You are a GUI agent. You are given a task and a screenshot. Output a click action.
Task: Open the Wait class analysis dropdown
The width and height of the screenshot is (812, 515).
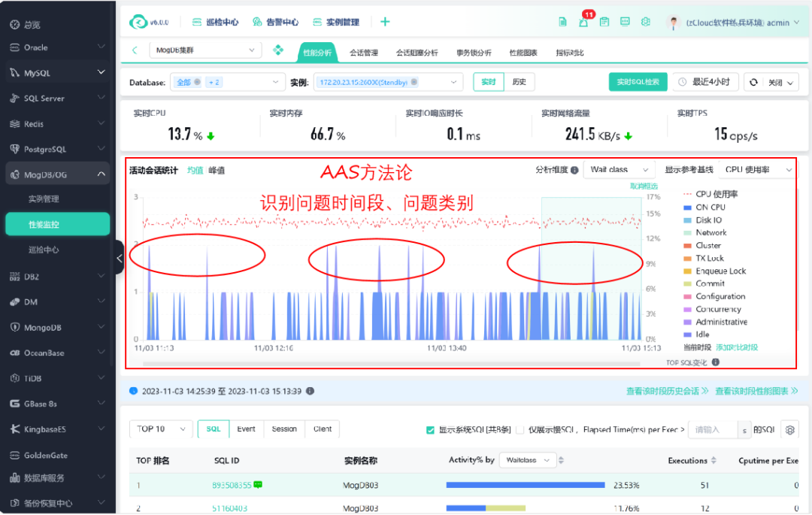[x=619, y=169]
